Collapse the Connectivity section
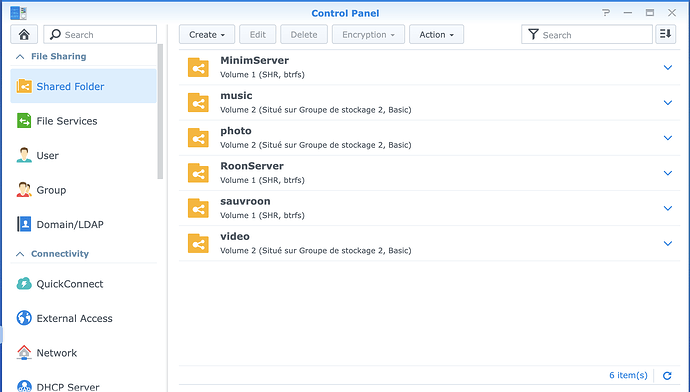This screenshot has height=392, width=690. 20,254
